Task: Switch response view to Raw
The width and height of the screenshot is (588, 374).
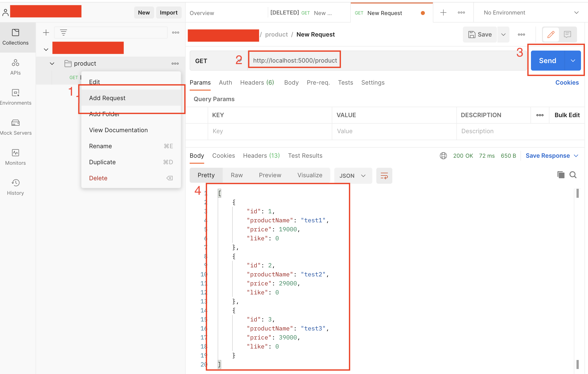Action: pyautogui.click(x=237, y=175)
